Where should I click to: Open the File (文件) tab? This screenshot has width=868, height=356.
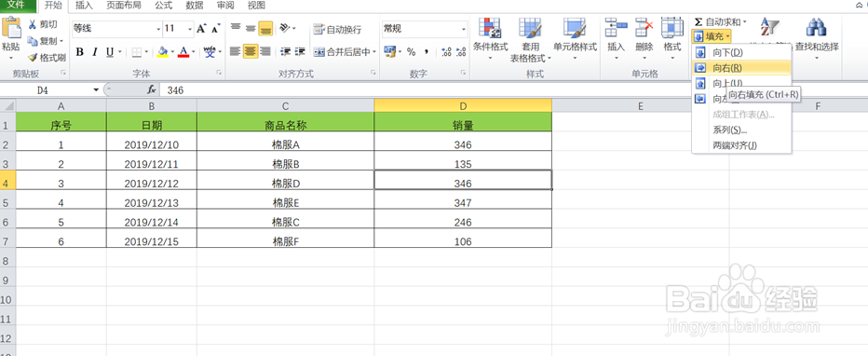tap(19, 6)
